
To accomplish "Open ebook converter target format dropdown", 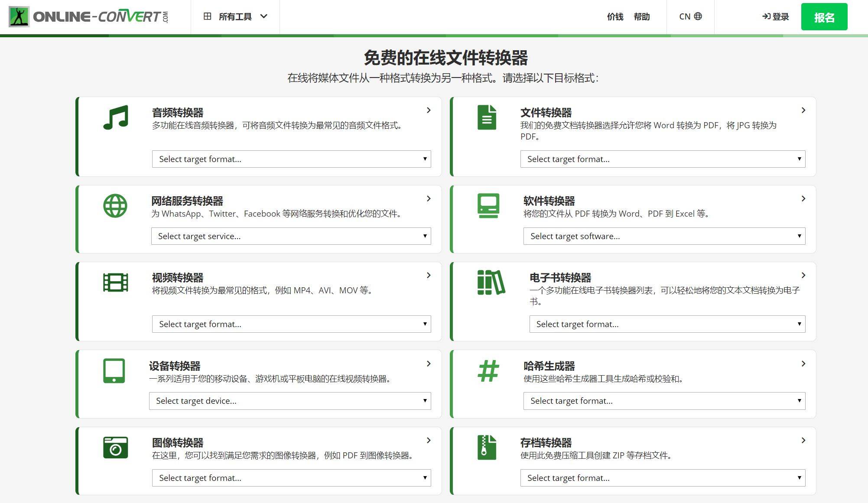I will click(667, 324).
